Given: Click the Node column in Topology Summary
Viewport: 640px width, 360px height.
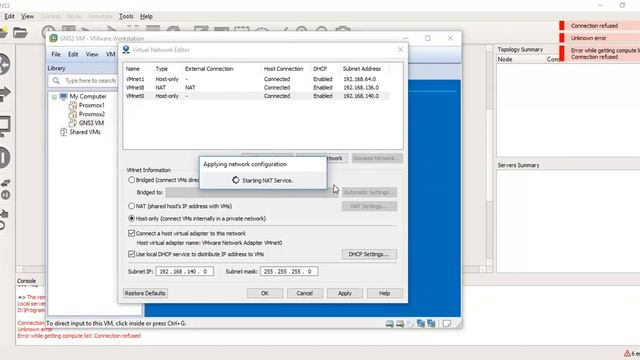Looking at the screenshot, I should [521, 59].
